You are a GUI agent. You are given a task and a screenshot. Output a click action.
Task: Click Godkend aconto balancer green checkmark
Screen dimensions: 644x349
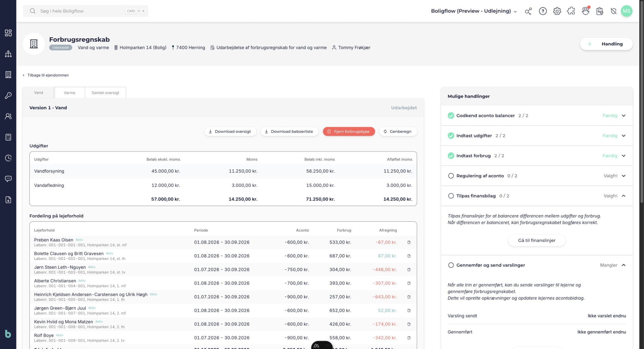(x=451, y=116)
